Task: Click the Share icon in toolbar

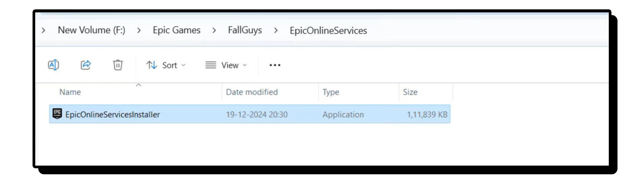Action: tap(86, 65)
